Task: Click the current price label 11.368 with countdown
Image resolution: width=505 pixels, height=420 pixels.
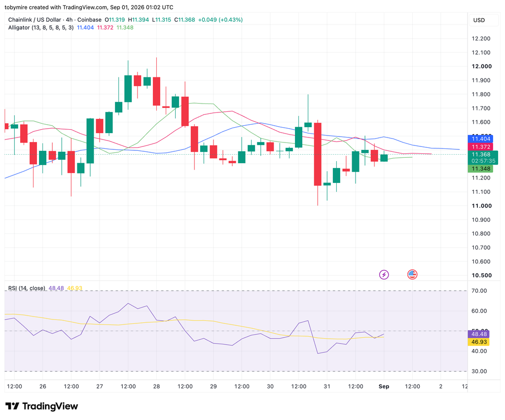Action: click(x=483, y=157)
